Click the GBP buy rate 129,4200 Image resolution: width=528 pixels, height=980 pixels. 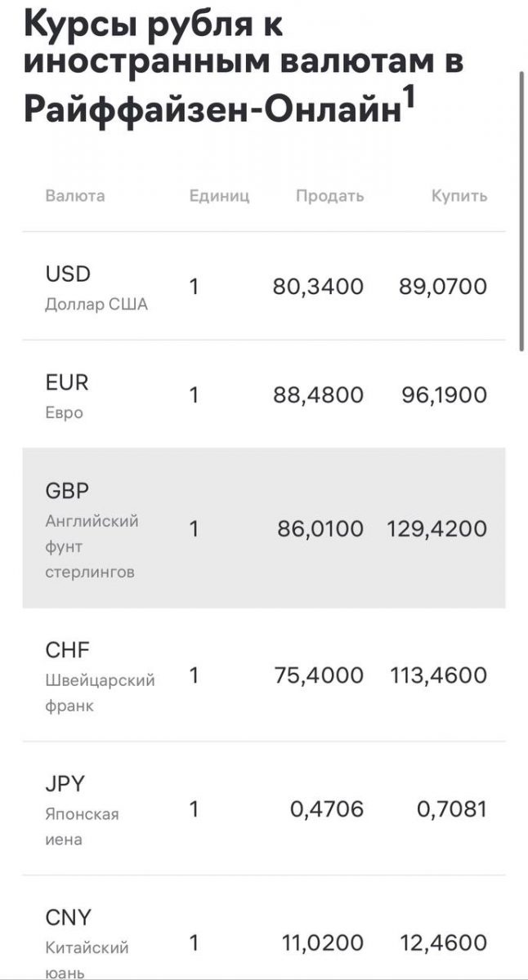(436, 529)
